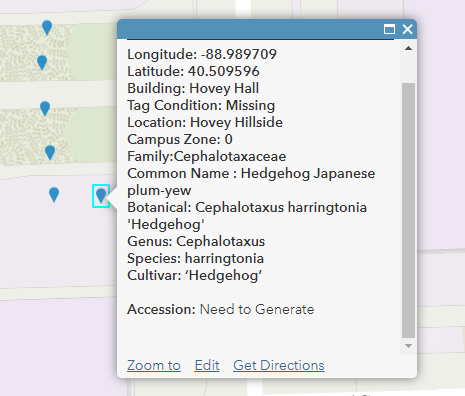Maximize the feature popup window

[x=389, y=29]
